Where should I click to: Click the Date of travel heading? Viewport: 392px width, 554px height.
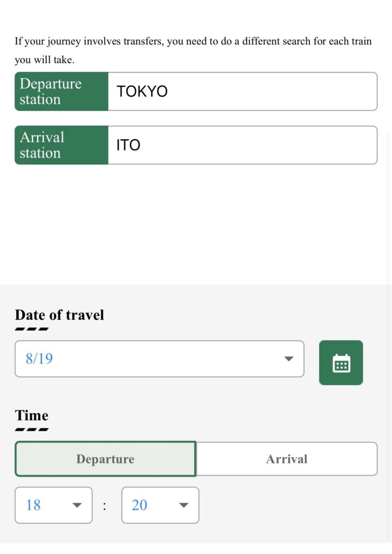coord(59,315)
